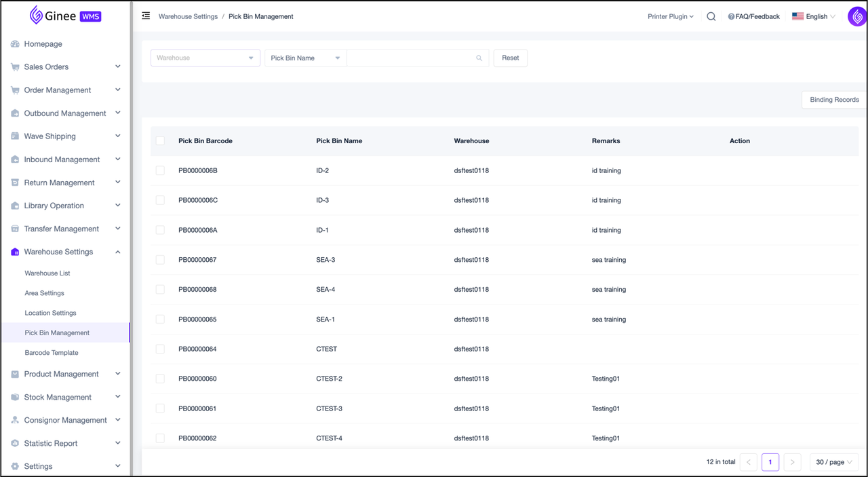Toggle the sidebar collapse menu icon

coord(146,16)
